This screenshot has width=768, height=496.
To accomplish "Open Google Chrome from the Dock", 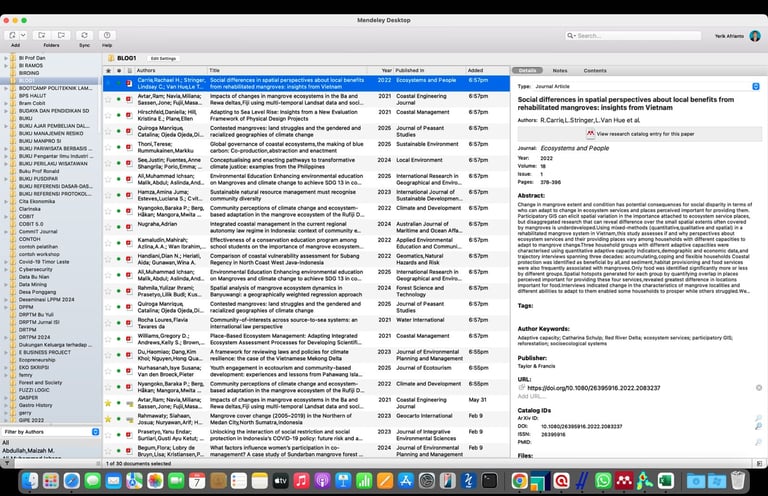I will tap(519, 481).
